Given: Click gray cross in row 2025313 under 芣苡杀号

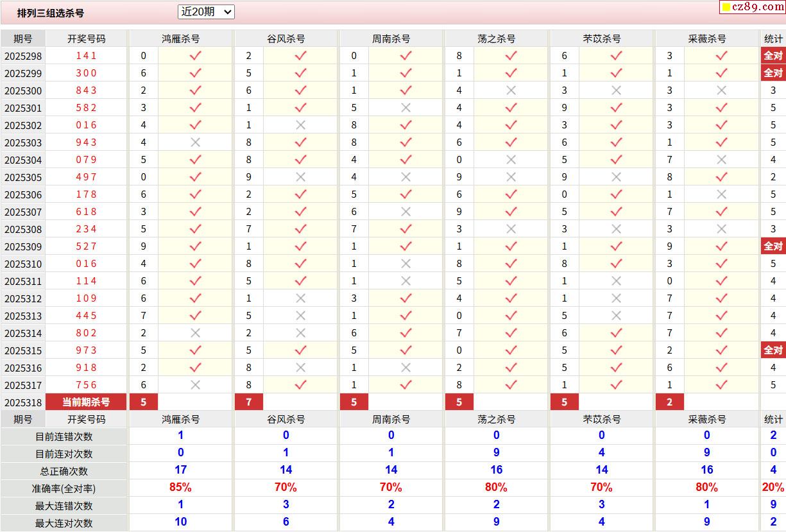Looking at the screenshot, I should pyautogui.click(x=616, y=316).
